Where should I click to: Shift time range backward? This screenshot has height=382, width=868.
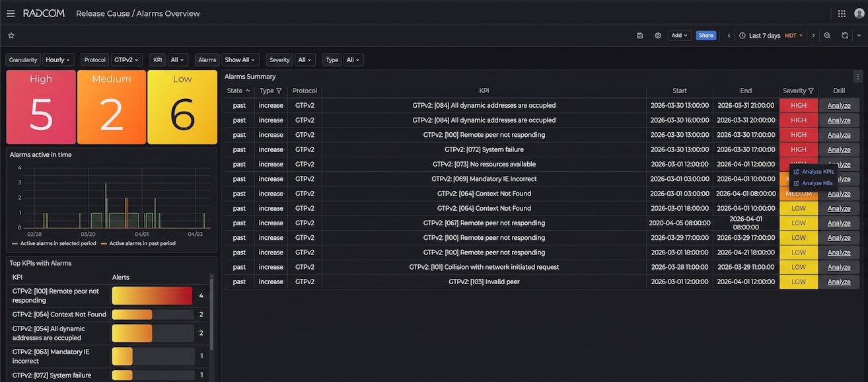729,36
